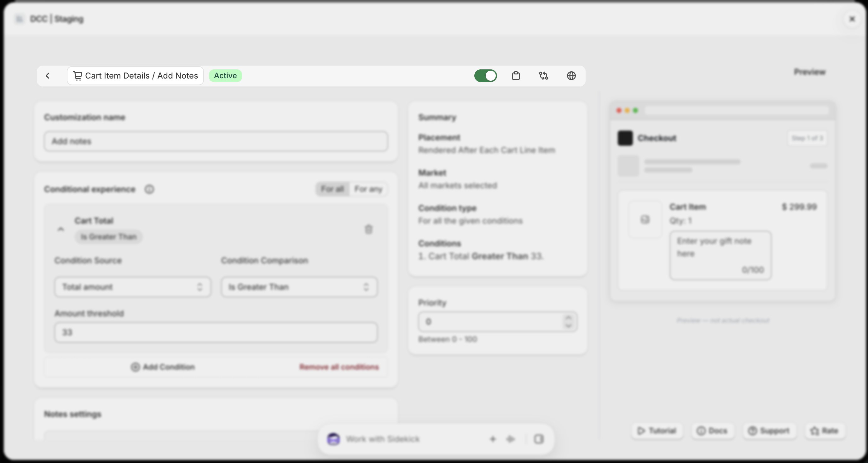Screen dimensions: 868x463
Task: Toggle the Active customization switch
Action: (486, 76)
